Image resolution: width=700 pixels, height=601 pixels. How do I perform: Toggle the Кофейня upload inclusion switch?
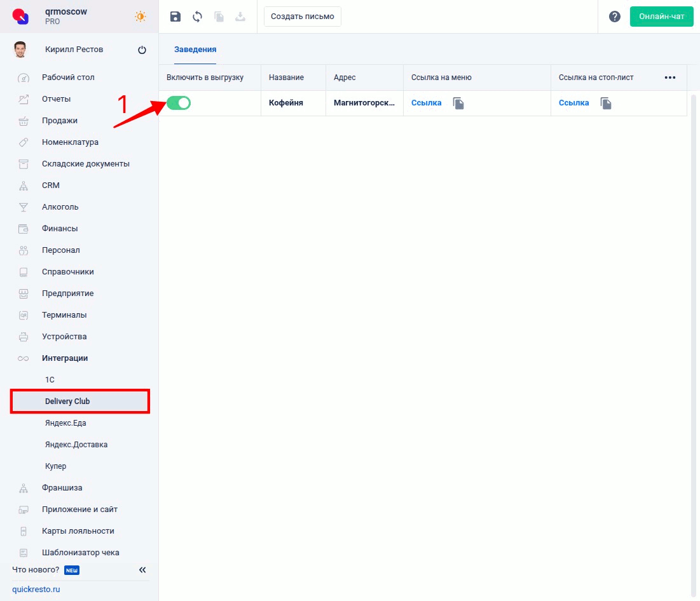[179, 103]
